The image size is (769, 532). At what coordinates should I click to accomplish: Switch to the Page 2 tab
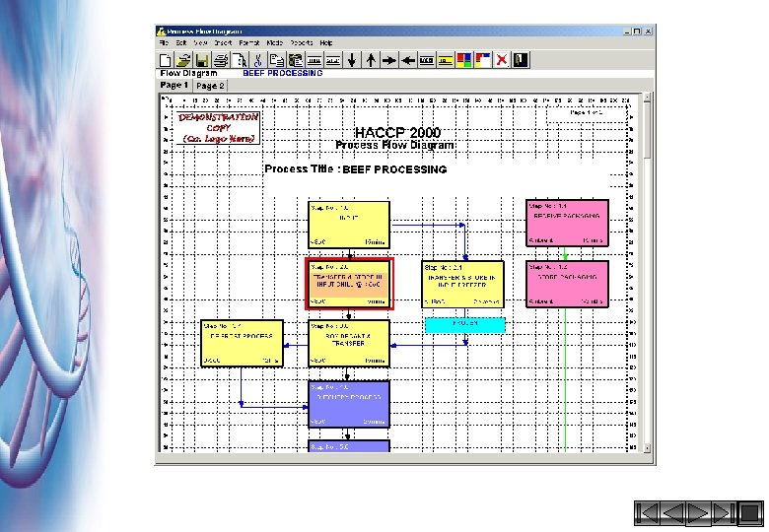[210, 86]
